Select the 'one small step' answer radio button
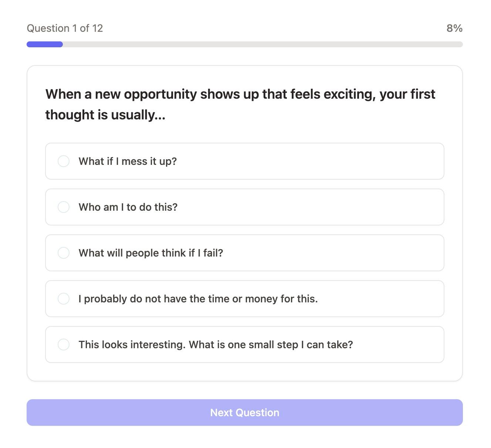This screenshot has height=448, width=491. point(64,345)
